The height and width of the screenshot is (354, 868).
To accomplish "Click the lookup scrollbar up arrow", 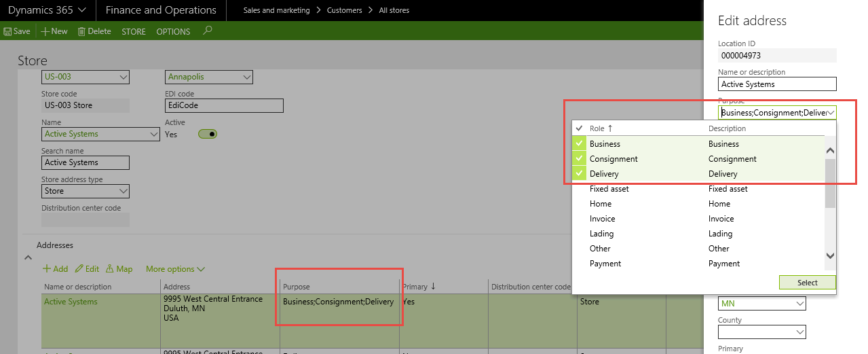I will coord(830,149).
